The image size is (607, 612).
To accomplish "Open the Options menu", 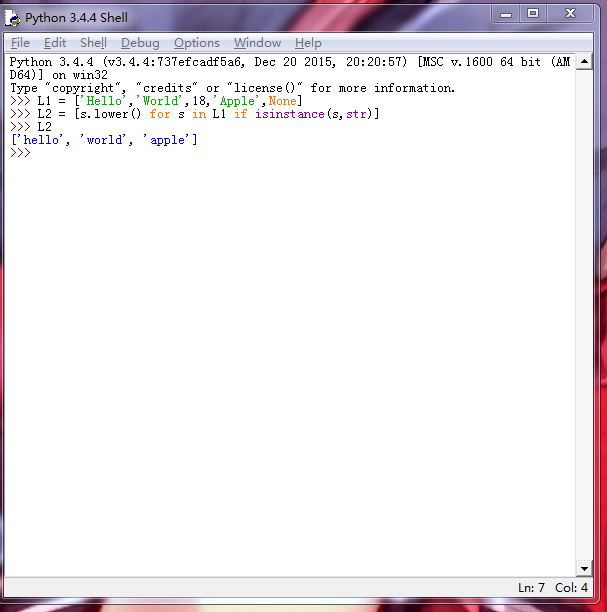I will (196, 43).
